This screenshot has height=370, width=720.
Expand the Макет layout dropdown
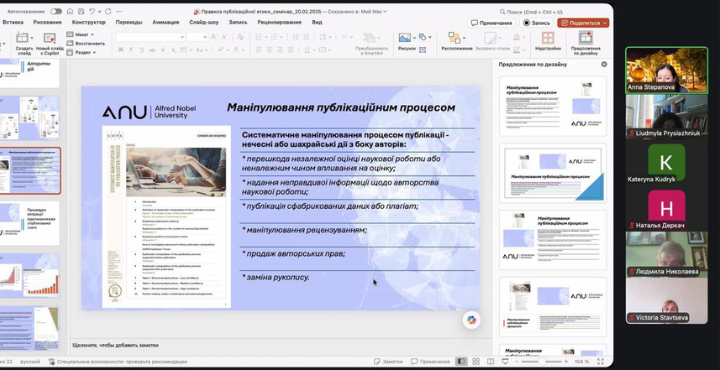click(80, 34)
